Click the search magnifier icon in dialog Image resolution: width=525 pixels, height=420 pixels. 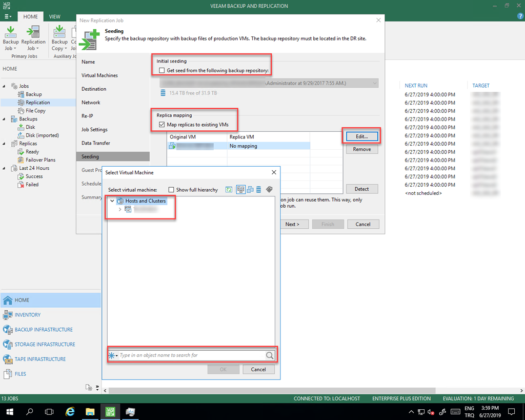pyautogui.click(x=270, y=355)
